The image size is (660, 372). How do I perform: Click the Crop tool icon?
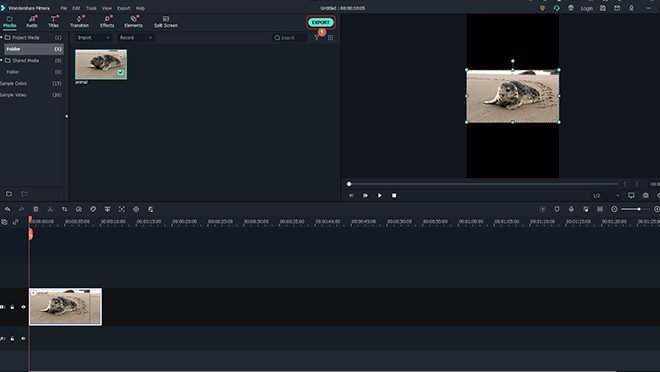coord(64,209)
